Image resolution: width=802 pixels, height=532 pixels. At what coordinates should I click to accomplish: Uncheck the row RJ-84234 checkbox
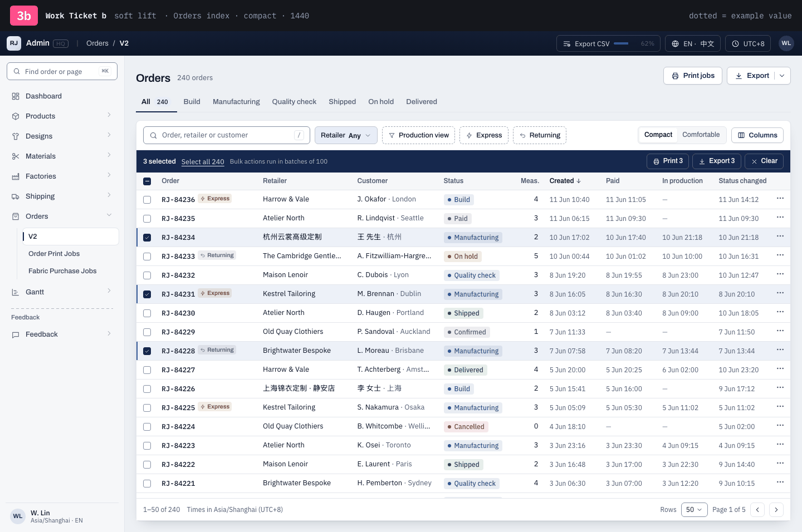click(x=147, y=238)
